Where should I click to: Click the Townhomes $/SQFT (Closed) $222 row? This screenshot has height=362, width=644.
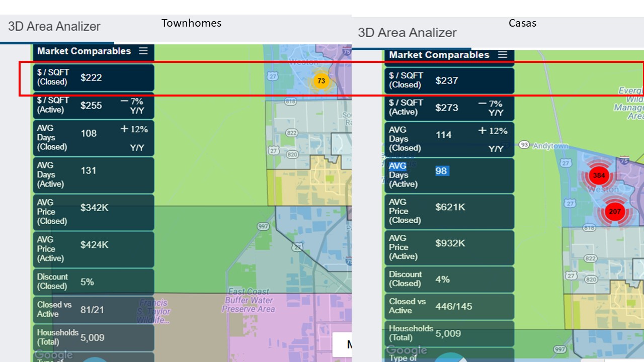point(94,77)
